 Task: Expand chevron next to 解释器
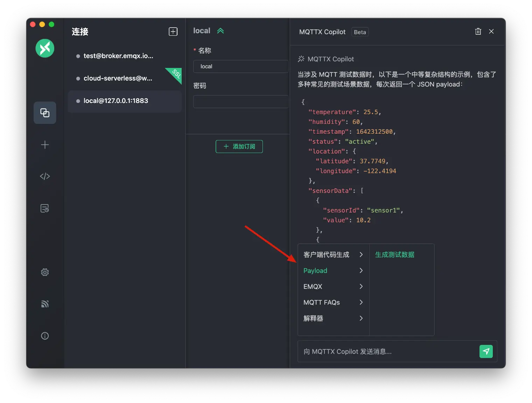coord(361,318)
